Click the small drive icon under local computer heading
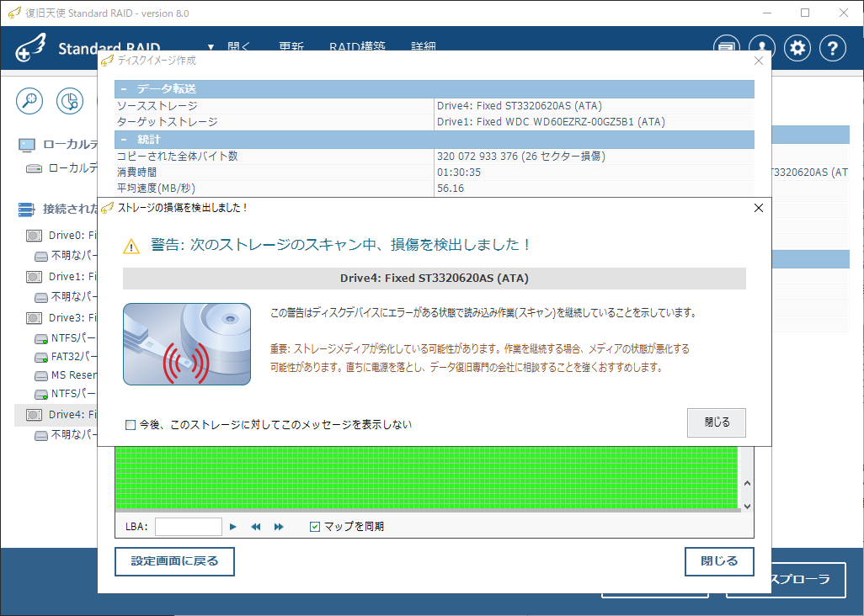This screenshot has height=616, width=864. (x=35, y=168)
